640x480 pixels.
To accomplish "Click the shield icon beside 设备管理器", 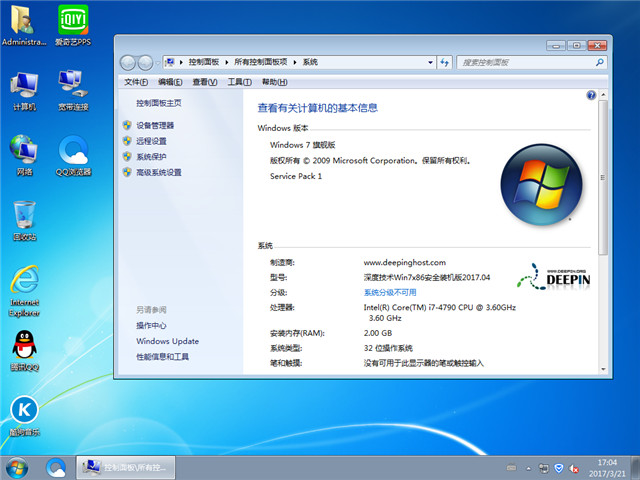I will [127, 125].
